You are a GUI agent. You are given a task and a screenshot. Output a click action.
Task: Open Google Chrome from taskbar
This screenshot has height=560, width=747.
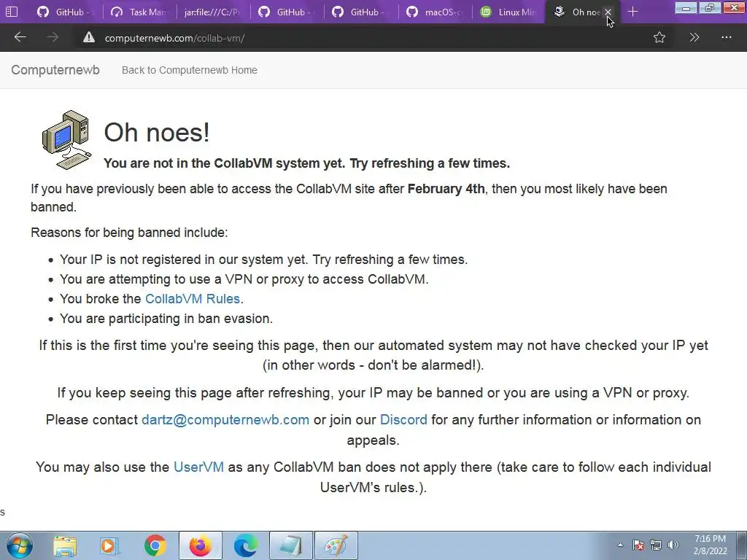point(155,545)
